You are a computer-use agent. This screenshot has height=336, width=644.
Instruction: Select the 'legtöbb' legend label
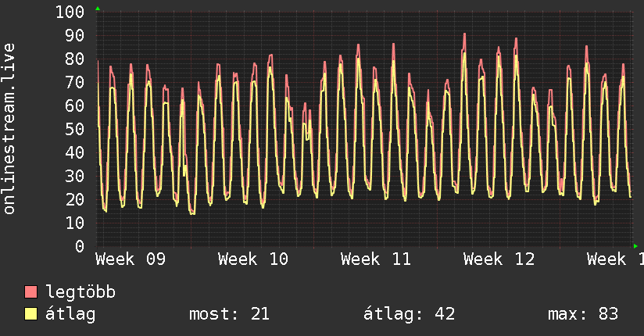pyautogui.click(x=80, y=292)
